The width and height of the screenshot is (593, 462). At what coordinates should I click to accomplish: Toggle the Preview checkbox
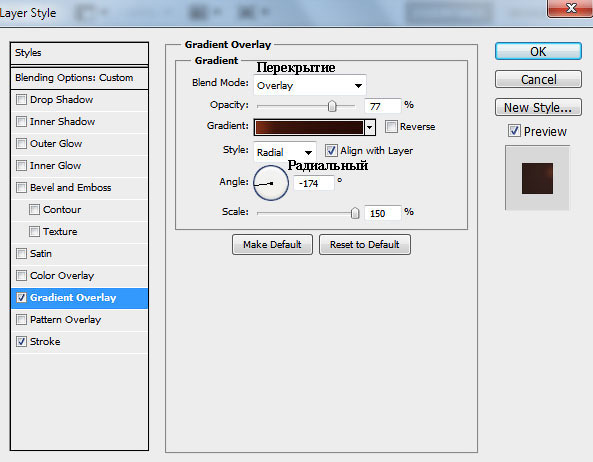tap(514, 131)
